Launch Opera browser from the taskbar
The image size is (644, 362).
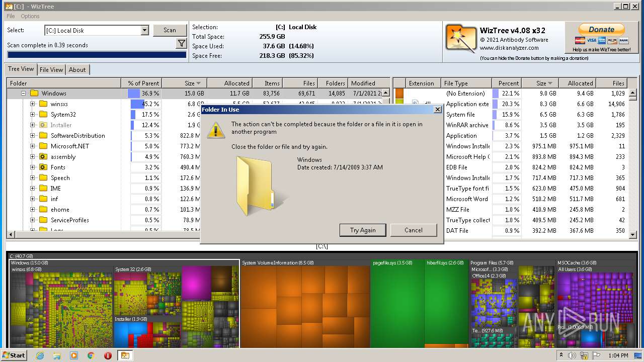coord(108,355)
